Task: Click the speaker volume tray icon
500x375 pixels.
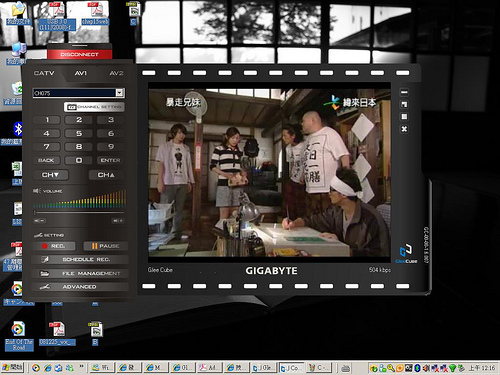Action: tap(426, 368)
